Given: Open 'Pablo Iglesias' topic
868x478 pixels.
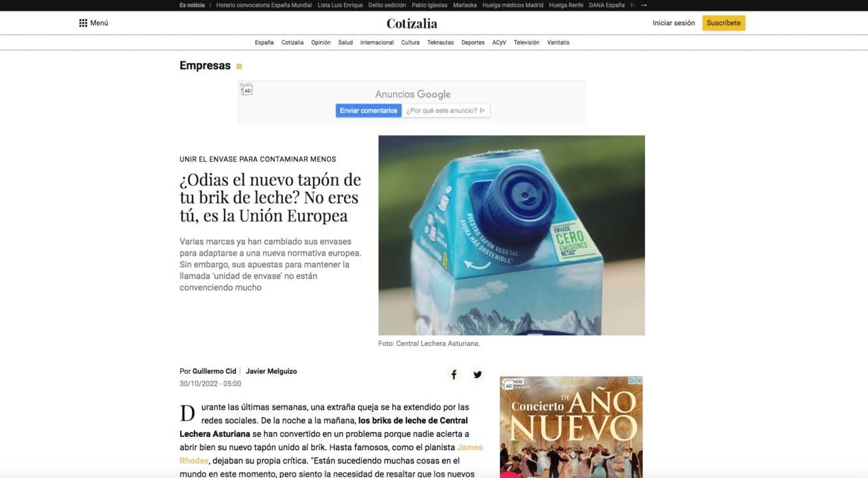Looking at the screenshot, I should 429,5.
